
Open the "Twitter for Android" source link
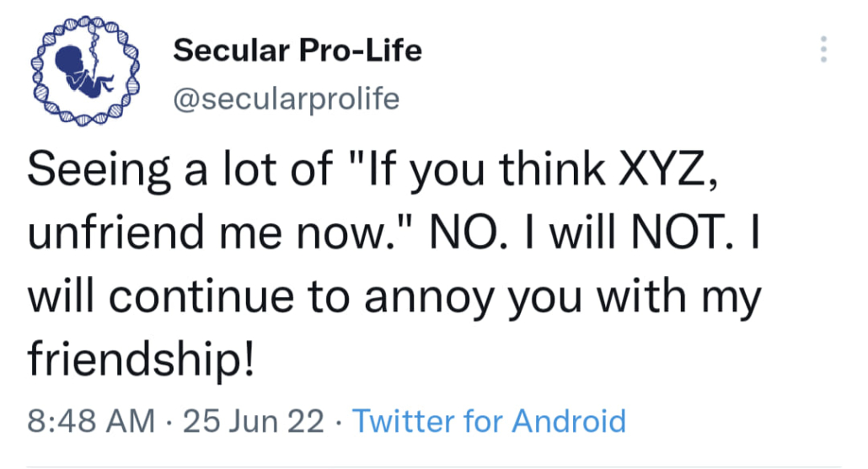[489, 420]
